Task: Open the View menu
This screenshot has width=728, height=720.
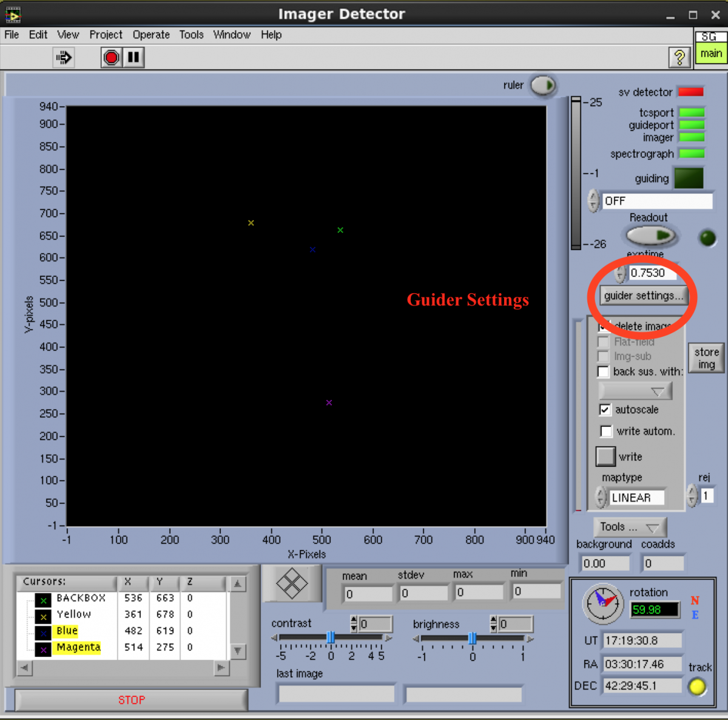Action: (68, 35)
